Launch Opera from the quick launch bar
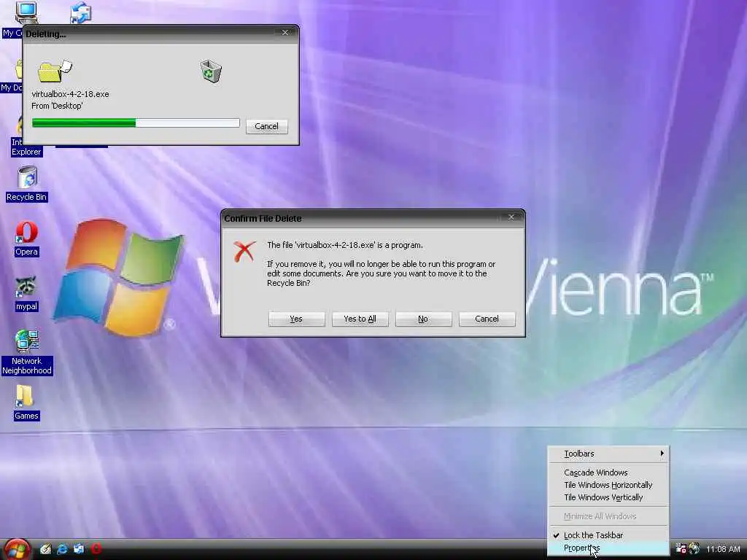 tap(96, 549)
